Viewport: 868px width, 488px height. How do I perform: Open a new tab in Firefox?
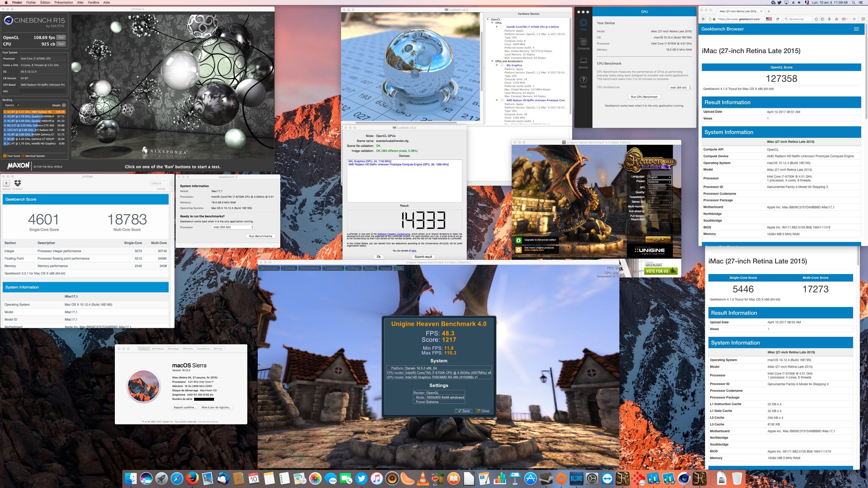click(768, 11)
